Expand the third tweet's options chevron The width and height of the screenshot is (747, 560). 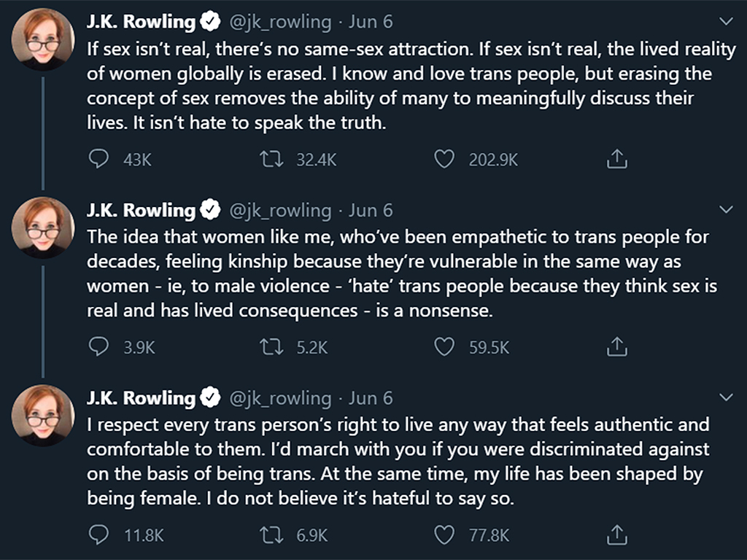(x=726, y=397)
